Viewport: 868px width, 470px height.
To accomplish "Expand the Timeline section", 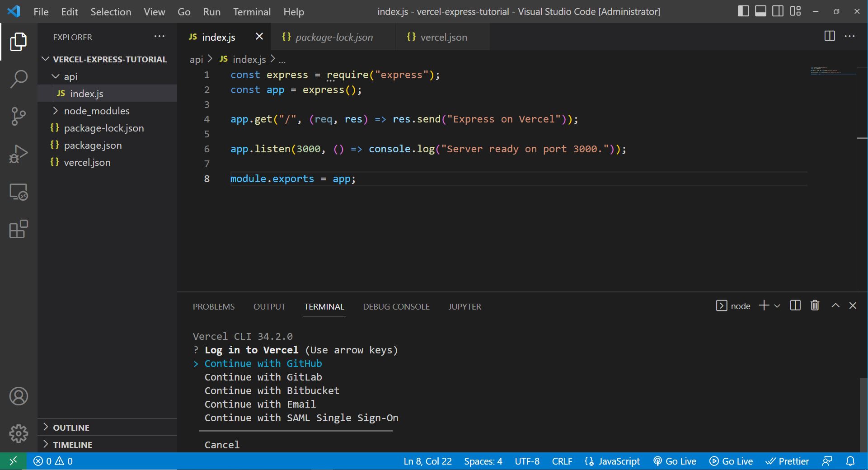I will click(107, 445).
